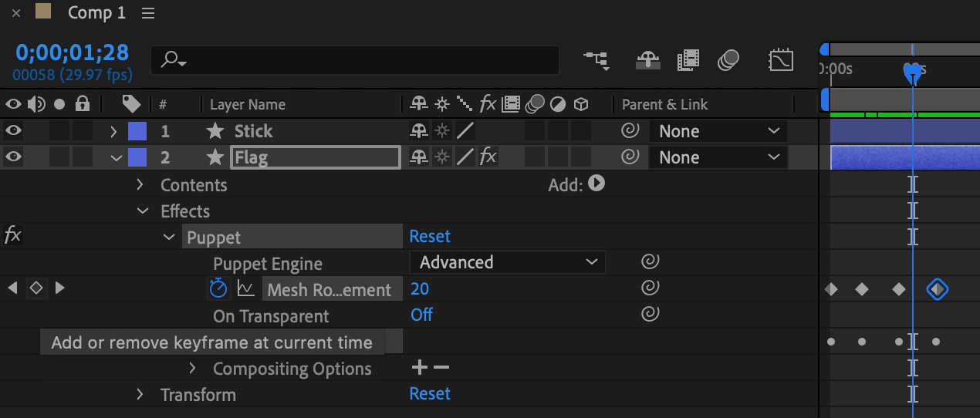Jump to the next keyframe arrow

click(x=59, y=288)
